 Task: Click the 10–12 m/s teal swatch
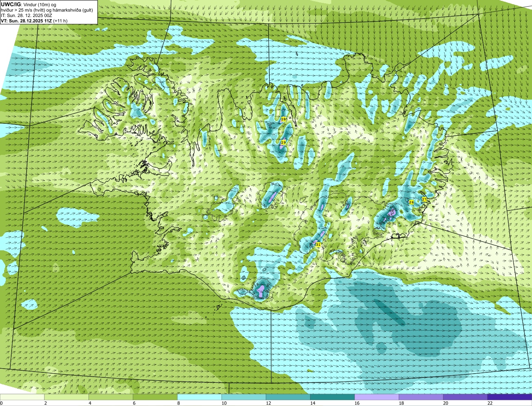pos(244,397)
